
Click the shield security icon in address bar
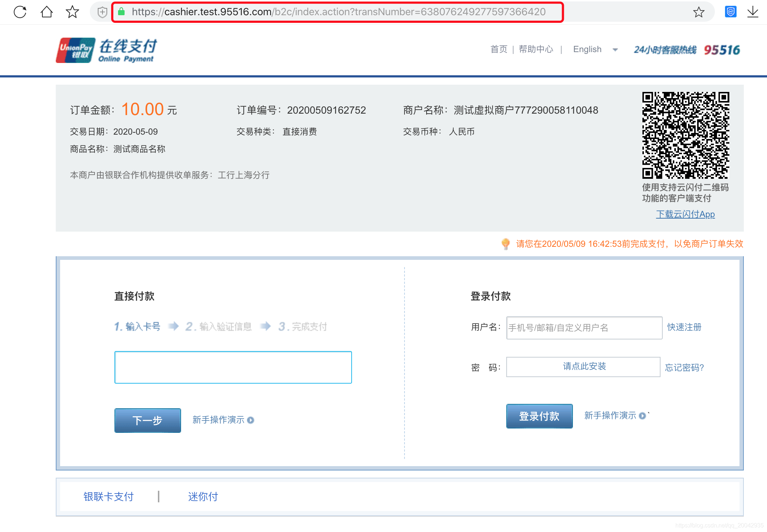coord(102,12)
